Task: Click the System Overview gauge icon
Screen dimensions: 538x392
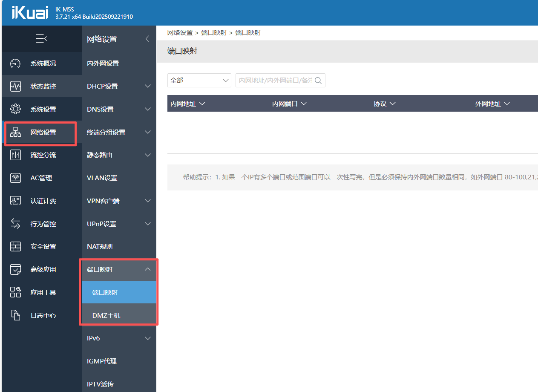Action: tap(15, 63)
